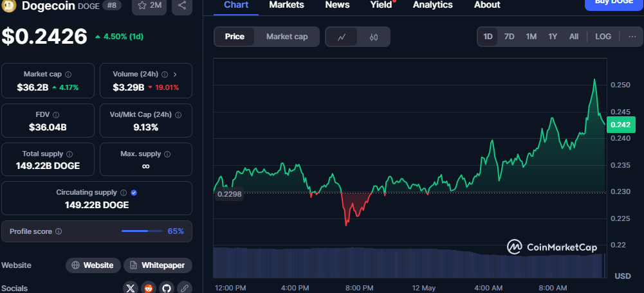Show Vol/Mkt Cap (24h) info icon

pos(178,115)
